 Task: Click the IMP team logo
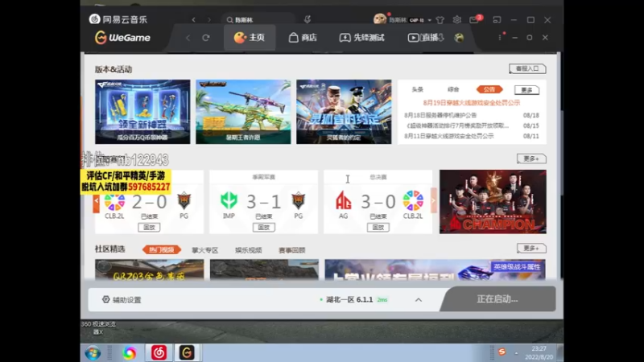point(229,200)
